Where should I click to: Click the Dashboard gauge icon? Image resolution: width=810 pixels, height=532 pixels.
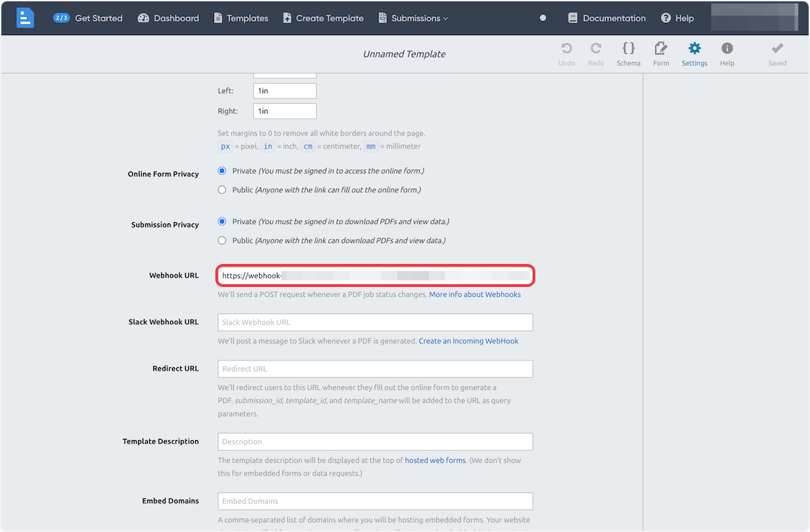pos(143,18)
